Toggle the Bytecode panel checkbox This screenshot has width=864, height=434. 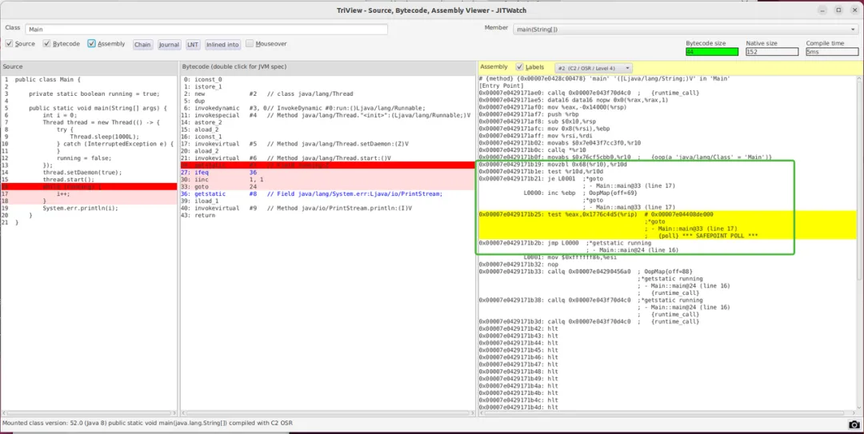pyautogui.click(x=47, y=44)
